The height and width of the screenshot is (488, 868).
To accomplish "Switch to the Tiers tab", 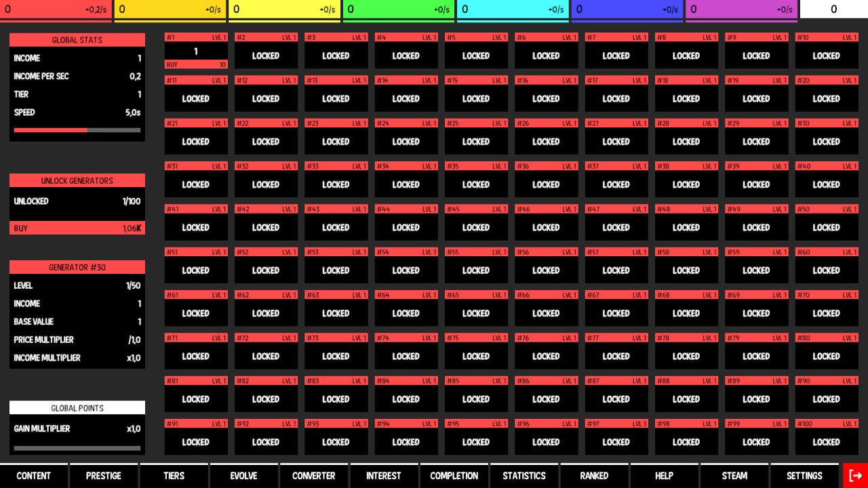I will tap(174, 476).
